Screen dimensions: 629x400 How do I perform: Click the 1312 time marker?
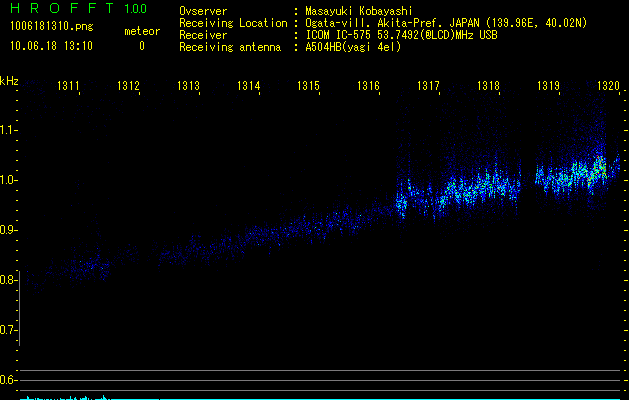tap(128, 86)
